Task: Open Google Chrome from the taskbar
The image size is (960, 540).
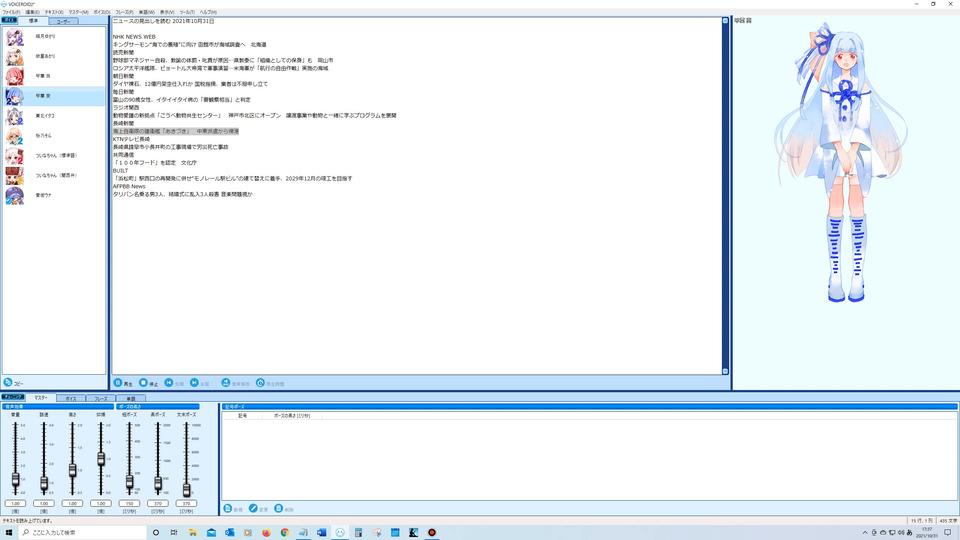Action: tap(285, 533)
